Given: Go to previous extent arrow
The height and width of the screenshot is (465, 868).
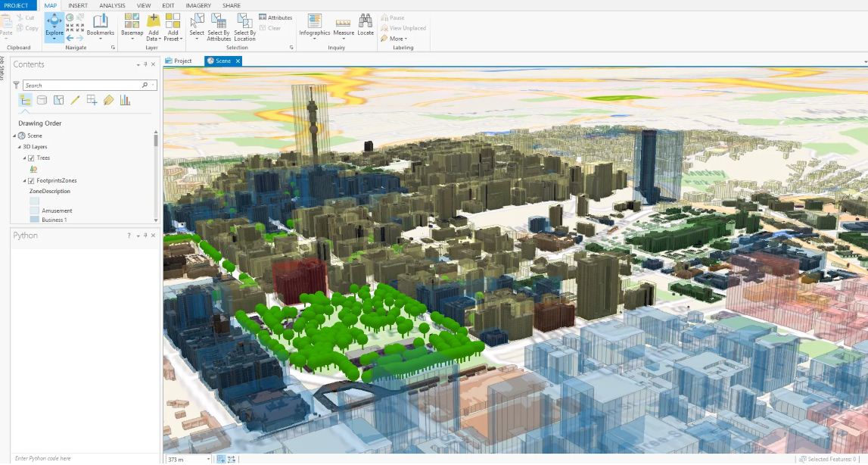Looking at the screenshot, I should point(70,38).
